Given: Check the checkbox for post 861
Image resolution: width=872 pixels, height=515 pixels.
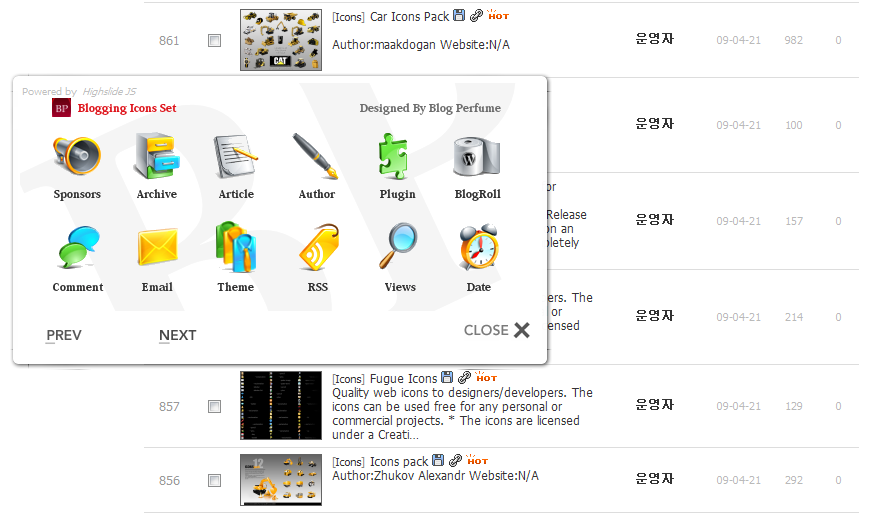Looking at the screenshot, I should pos(214,41).
